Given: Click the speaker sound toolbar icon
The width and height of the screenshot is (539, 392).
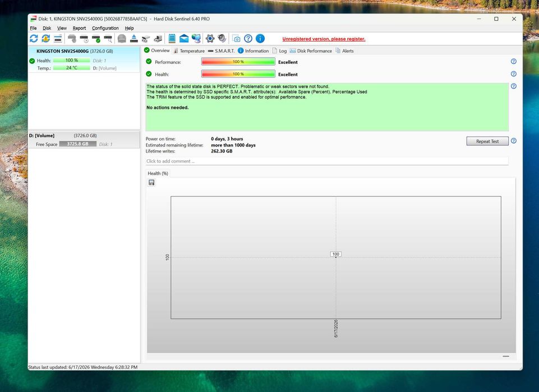Looking at the screenshot, I should [x=222, y=39].
